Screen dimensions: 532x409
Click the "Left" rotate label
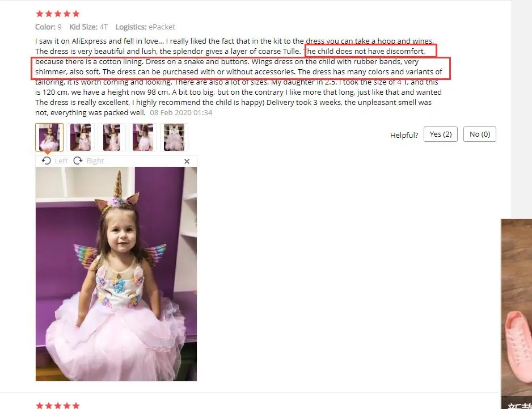(61, 161)
